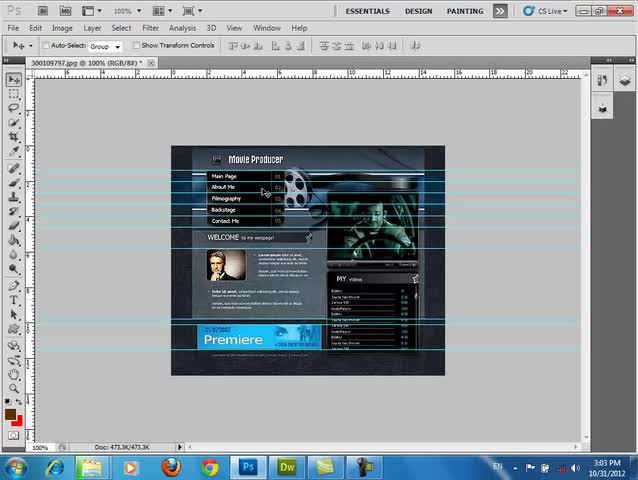Select the Move tool in toolbox
Viewport: 638px width, 480px height.
(14, 79)
